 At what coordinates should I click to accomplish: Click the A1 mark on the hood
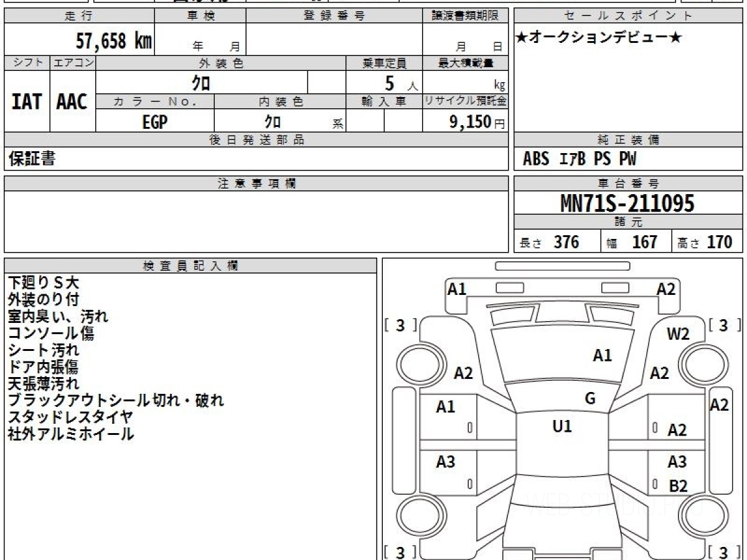tap(602, 355)
